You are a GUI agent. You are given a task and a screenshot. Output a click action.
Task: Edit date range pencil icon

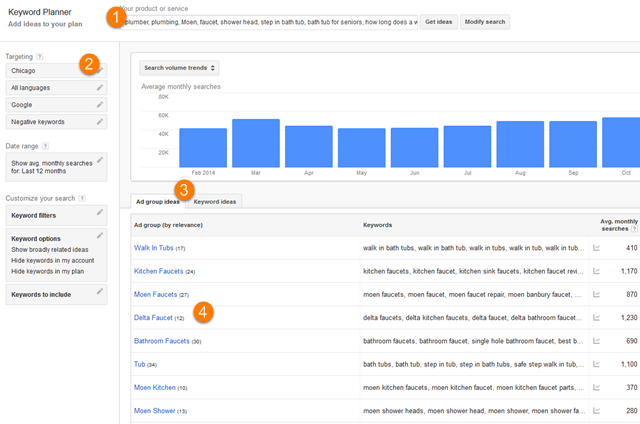pyautogui.click(x=100, y=160)
